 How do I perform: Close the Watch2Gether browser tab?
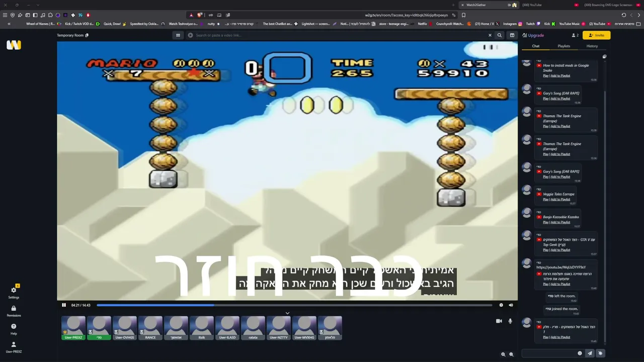462,5
